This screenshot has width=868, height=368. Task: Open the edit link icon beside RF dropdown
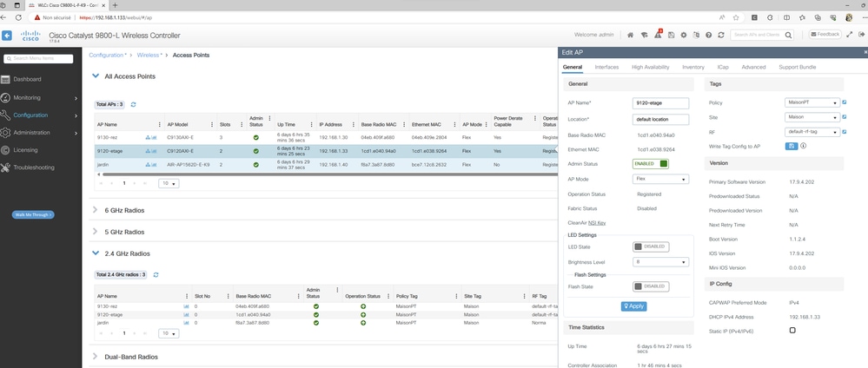pyautogui.click(x=845, y=132)
